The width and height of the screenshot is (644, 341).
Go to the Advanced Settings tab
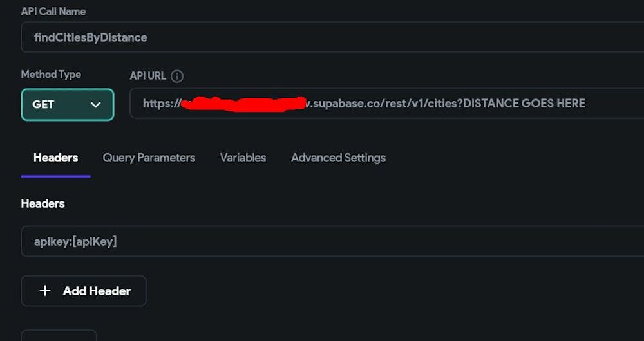(338, 158)
